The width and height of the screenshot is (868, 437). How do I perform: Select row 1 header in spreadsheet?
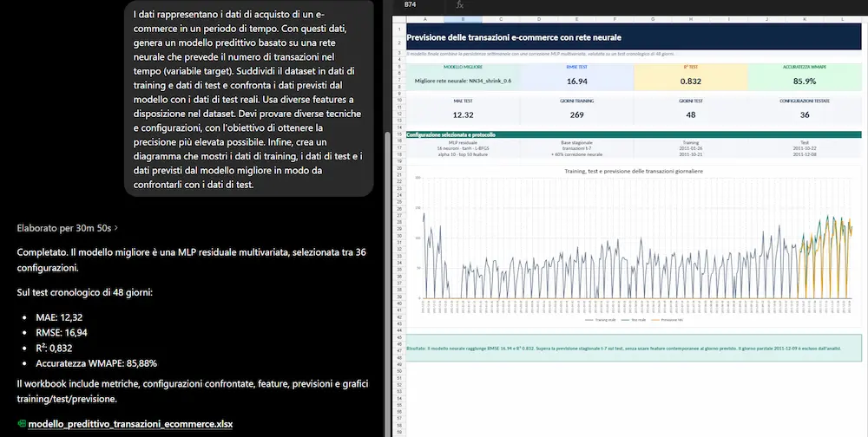point(399,29)
